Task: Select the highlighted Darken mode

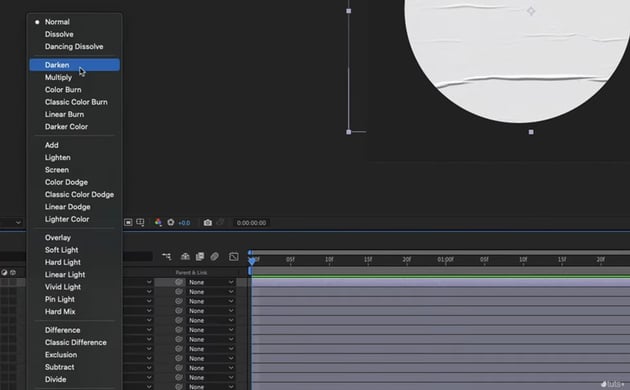Action: coord(75,65)
